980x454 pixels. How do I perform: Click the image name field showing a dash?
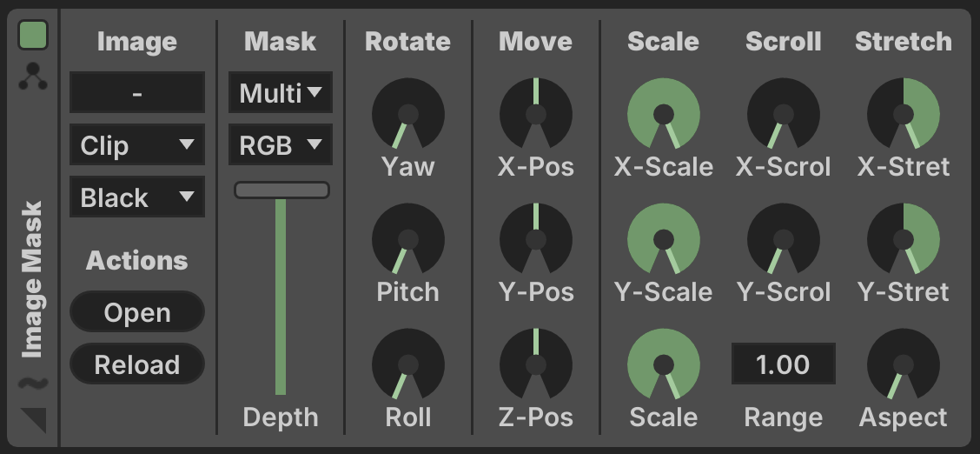click(137, 92)
